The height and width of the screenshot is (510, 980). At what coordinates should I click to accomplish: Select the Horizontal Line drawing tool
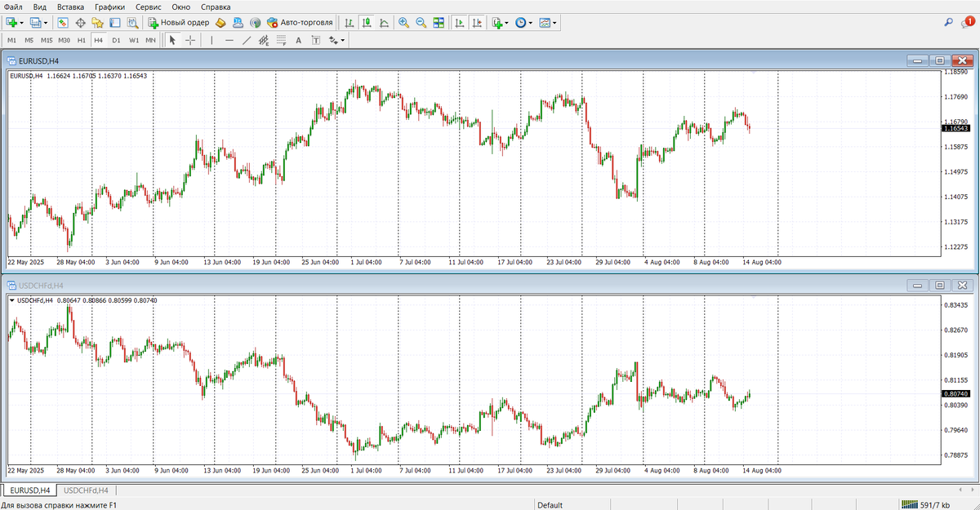pos(229,39)
